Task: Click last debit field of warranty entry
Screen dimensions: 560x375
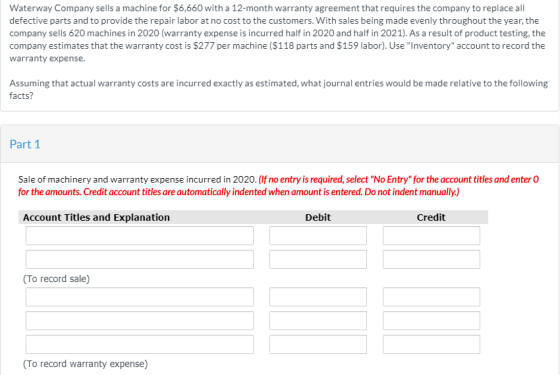Action: point(318,344)
